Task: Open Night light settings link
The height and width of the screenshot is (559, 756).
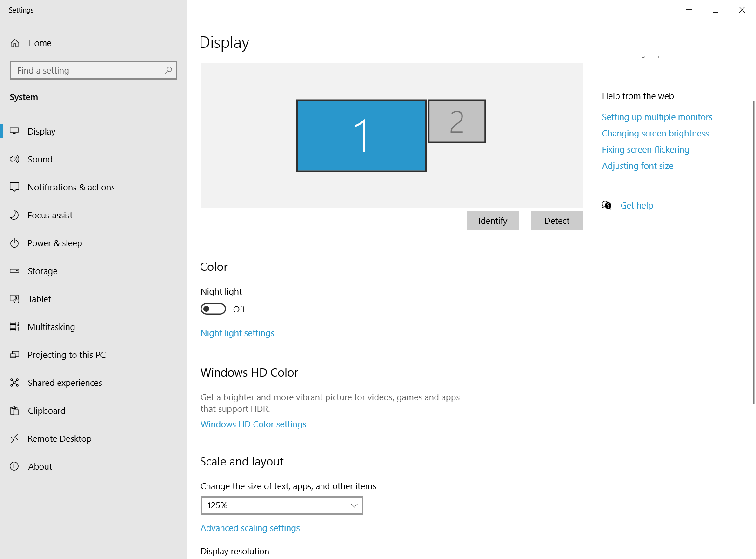Action: click(237, 333)
